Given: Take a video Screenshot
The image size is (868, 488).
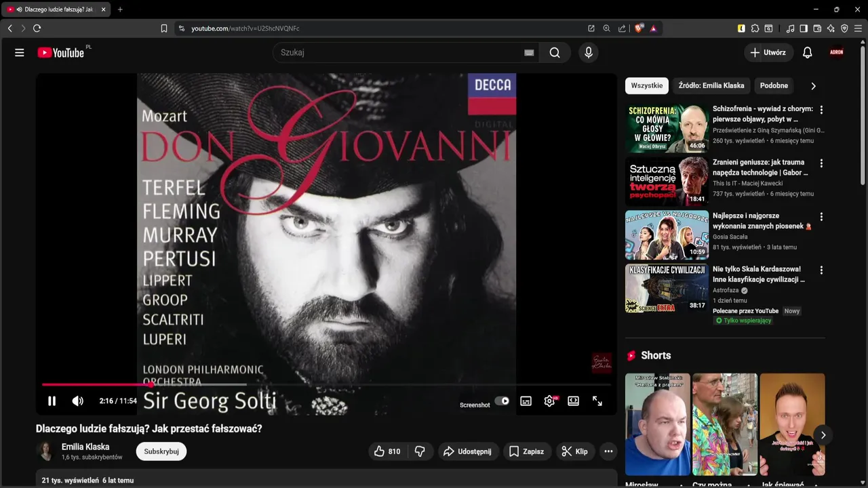Looking at the screenshot, I should [x=475, y=405].
